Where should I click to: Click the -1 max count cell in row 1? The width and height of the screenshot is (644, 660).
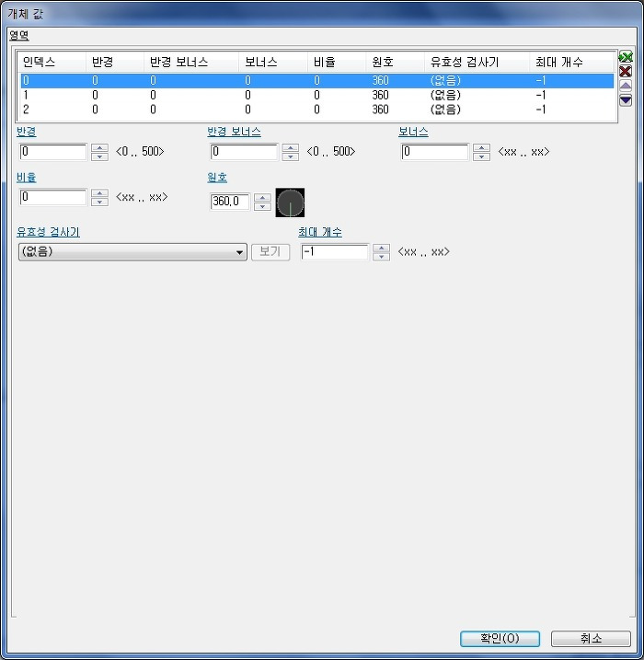[x=541, y=95]
